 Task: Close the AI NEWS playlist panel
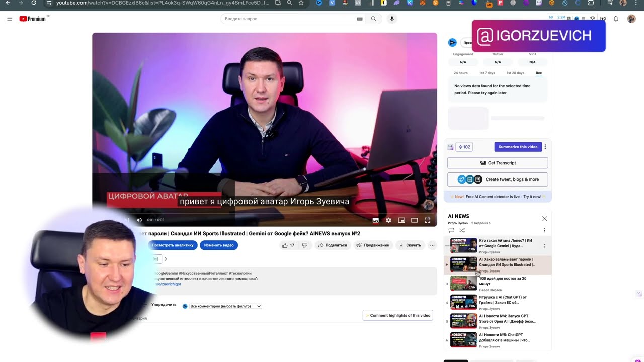coord(544,219)
